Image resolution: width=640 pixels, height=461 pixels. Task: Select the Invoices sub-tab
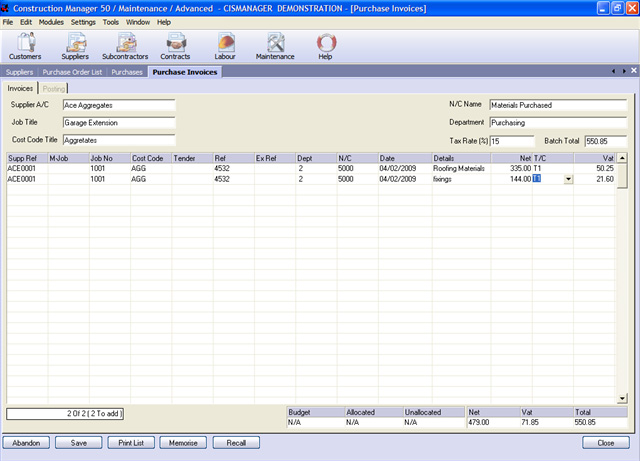[20, 88]
